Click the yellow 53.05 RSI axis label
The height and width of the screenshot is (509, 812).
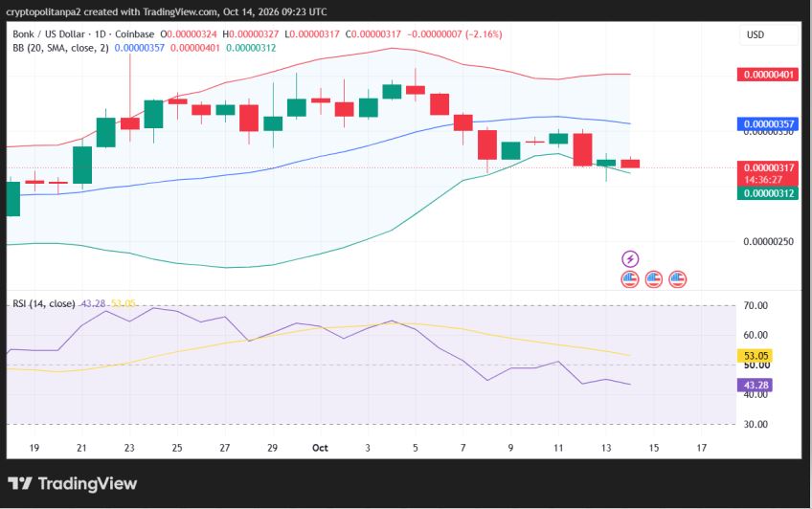pyautogui.click(x=756, y=356)
